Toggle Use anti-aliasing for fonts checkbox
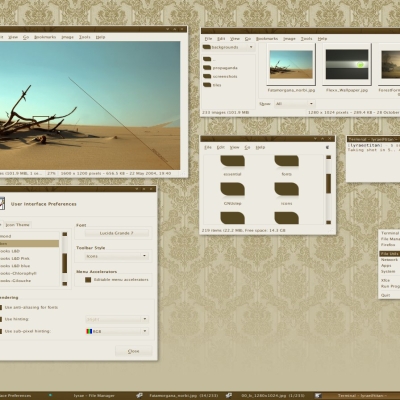Viewport: 400px width, 400px height. point(1,307)
